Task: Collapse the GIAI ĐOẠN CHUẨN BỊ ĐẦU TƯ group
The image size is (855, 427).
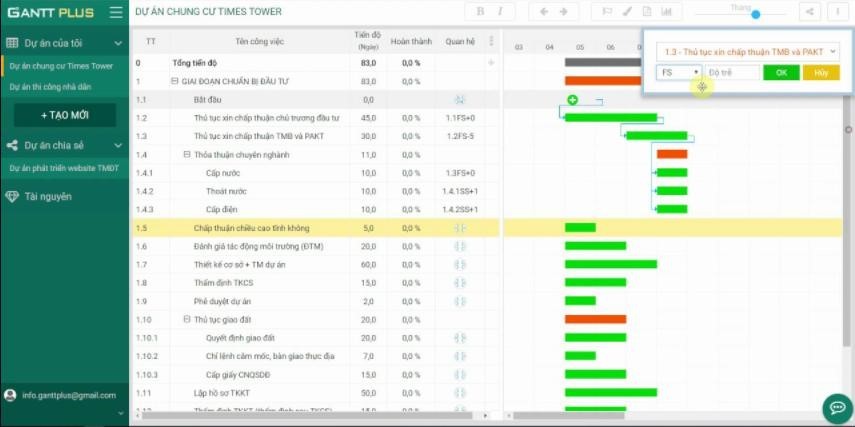Action: pos(175,81)
